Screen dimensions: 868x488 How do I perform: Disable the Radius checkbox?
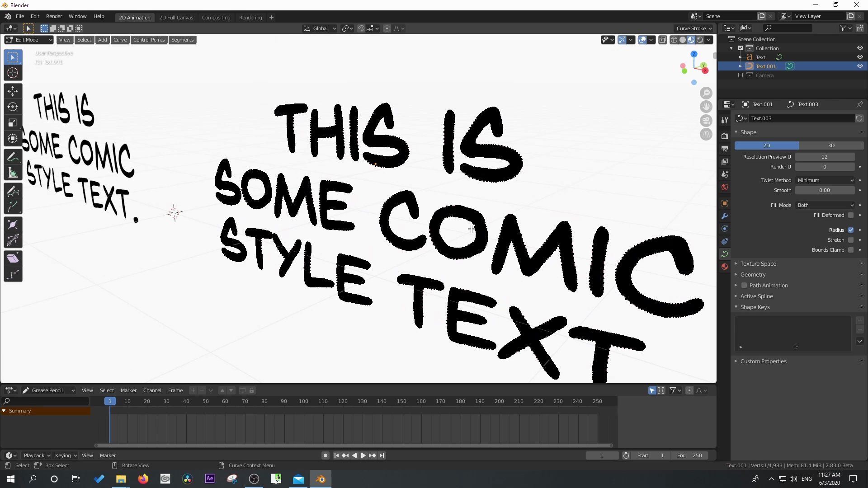851,230
